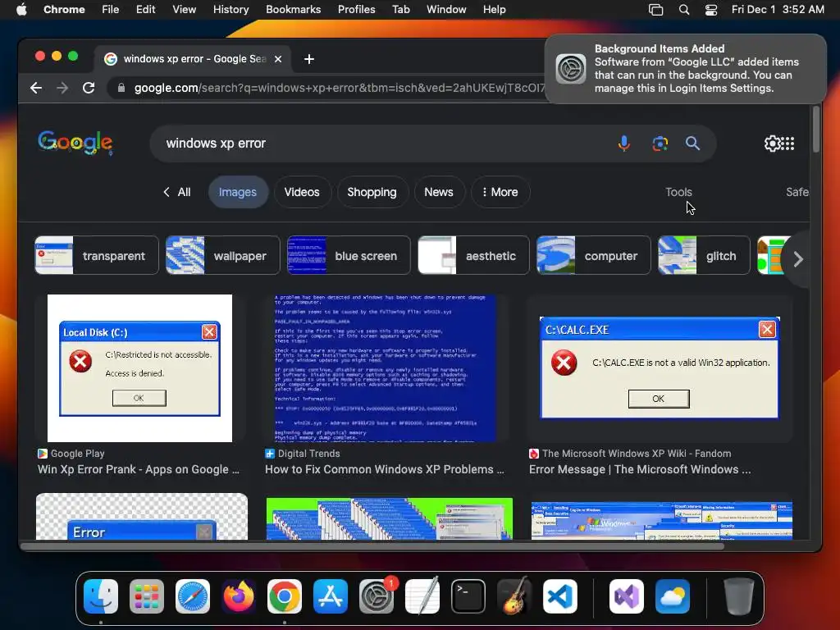The image size is (840, 630).
Task: Open the CALC.EXE error image result
Action: tap(660, 368)
